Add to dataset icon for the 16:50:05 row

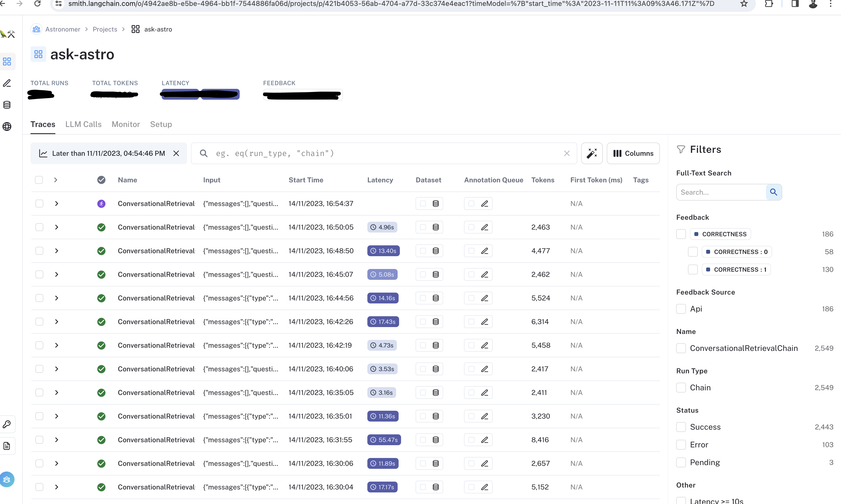tap(436, 227)
